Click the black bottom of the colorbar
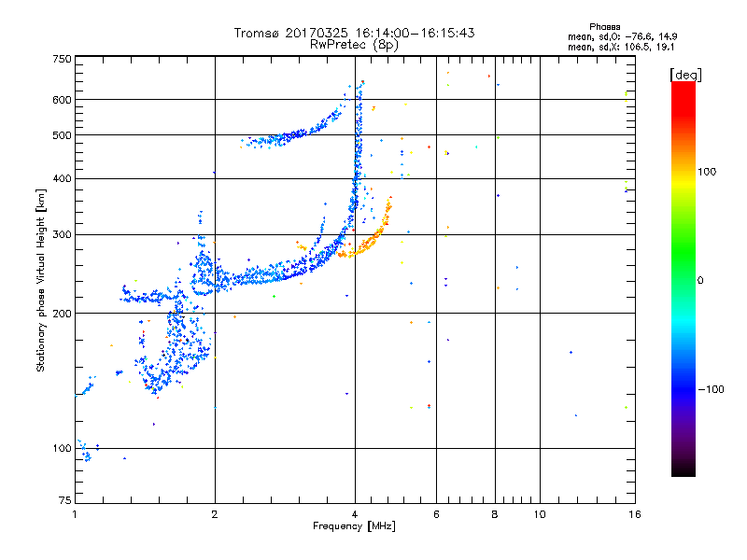Image resolution: width=747 pixels, height=560 pixels. pos(684,469)
